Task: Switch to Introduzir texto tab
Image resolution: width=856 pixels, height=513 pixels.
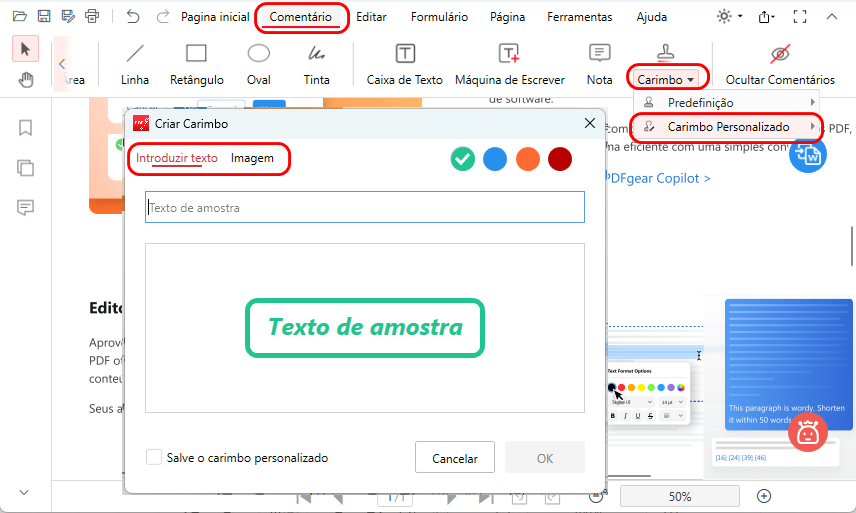Action: click(x=177, y=158)
